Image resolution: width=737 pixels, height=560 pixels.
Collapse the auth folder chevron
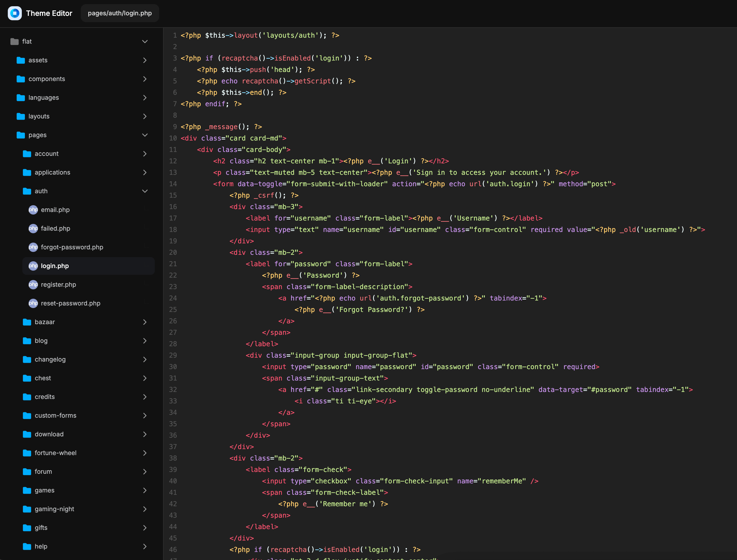point(145,191)
